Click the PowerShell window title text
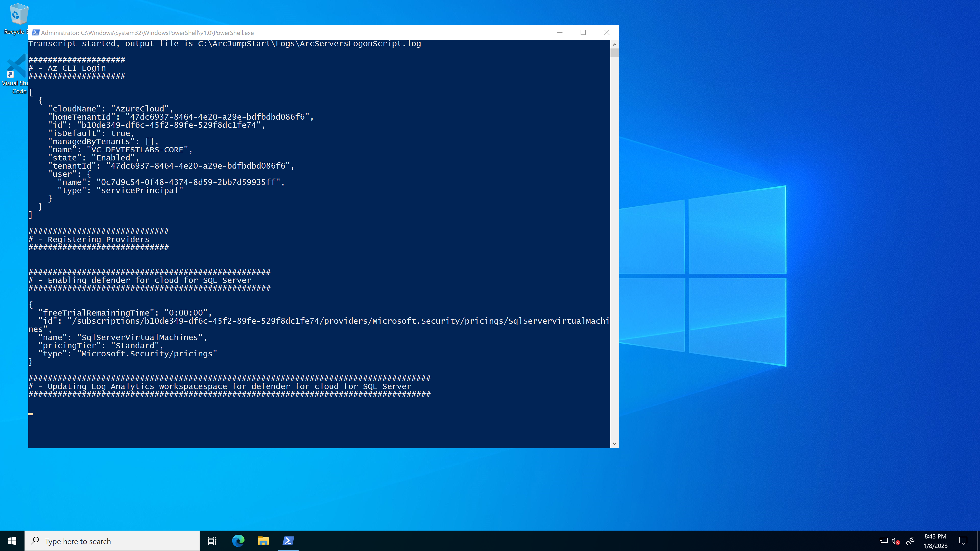This screenshot has height=551, width=980. click(147, 33)
